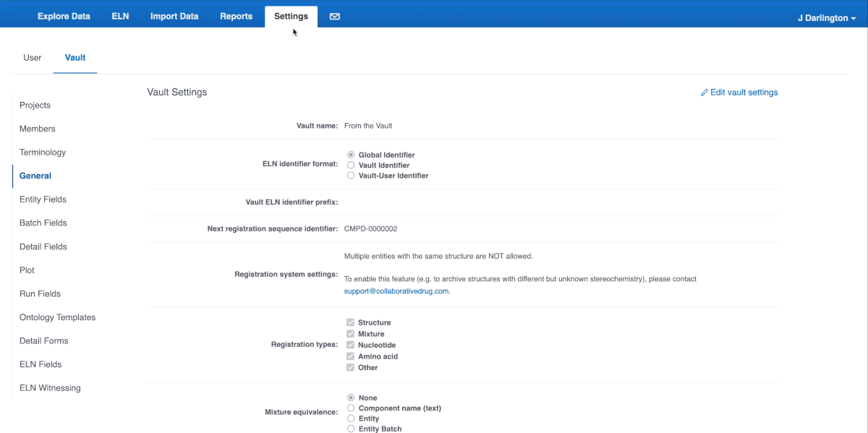Open the Ontology Templates settings page
The width and height of the screenshot is (868, 433).
click(57, 317)
